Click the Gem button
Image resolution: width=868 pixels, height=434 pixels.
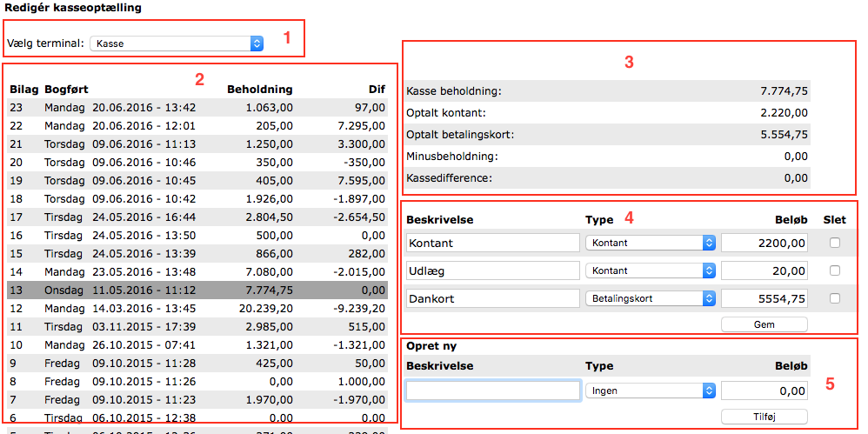(764, 324)
